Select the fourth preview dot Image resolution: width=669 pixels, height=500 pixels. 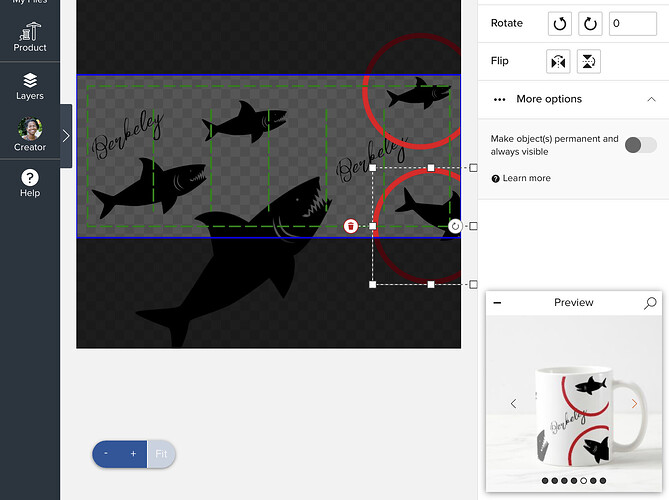[x=574, y=481]
